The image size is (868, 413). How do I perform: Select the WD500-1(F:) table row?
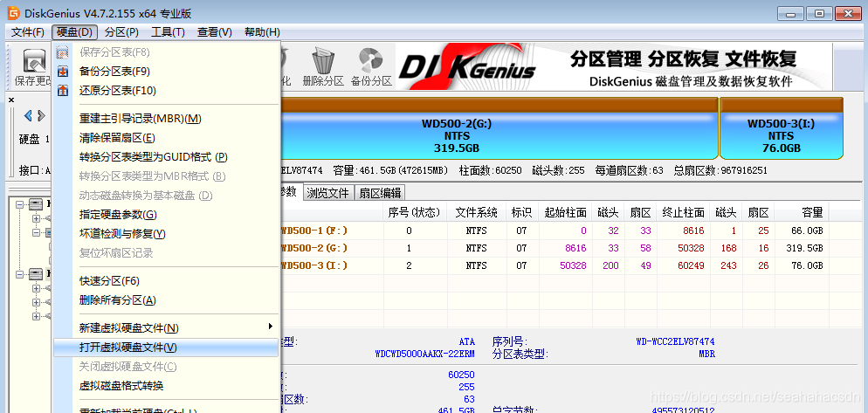point(554,231)
